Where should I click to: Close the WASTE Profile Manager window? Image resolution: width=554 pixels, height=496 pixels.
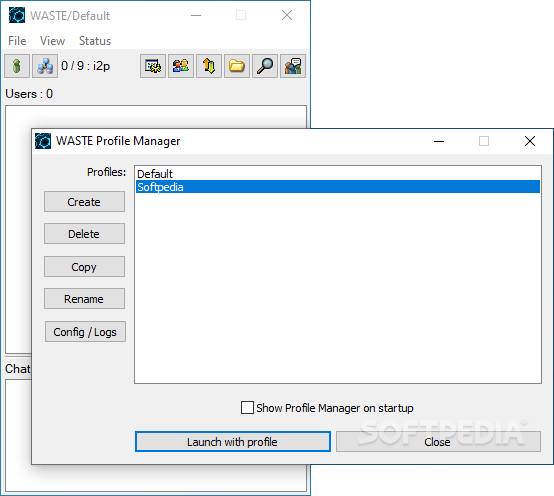(530, 141)
